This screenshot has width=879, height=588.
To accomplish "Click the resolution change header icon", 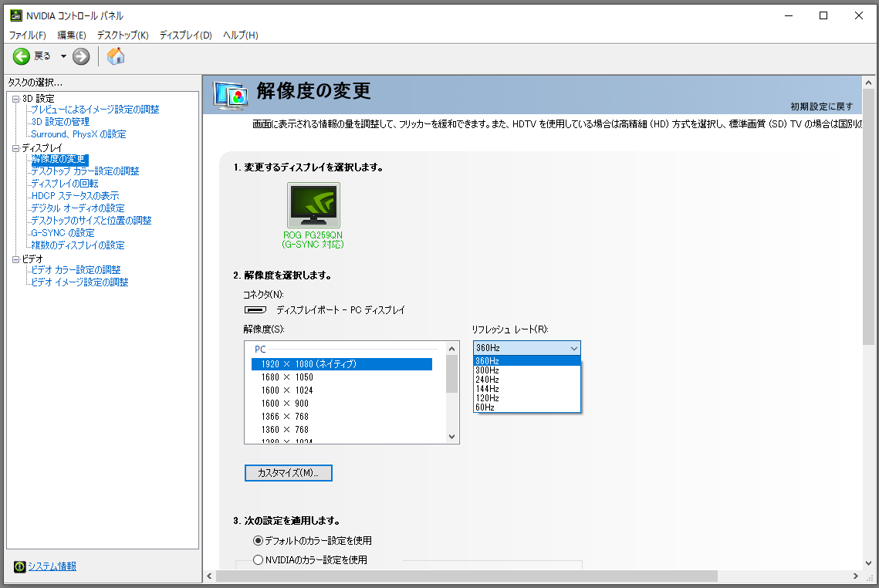I will click(x=231, y=95).
